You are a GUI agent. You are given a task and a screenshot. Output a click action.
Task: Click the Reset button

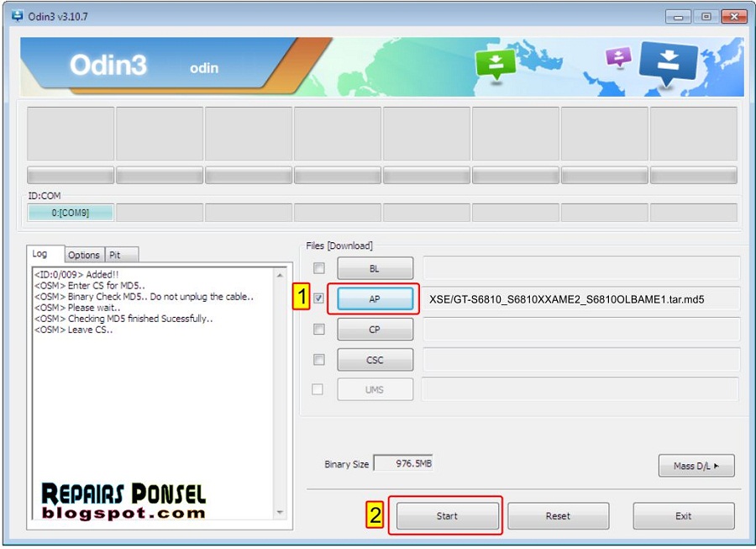pos(559,516)
